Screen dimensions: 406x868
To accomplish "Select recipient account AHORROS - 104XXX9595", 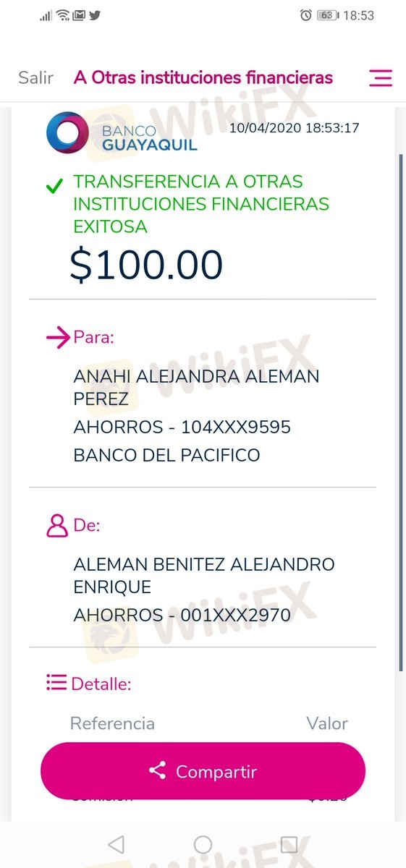I will coord(182,427).
